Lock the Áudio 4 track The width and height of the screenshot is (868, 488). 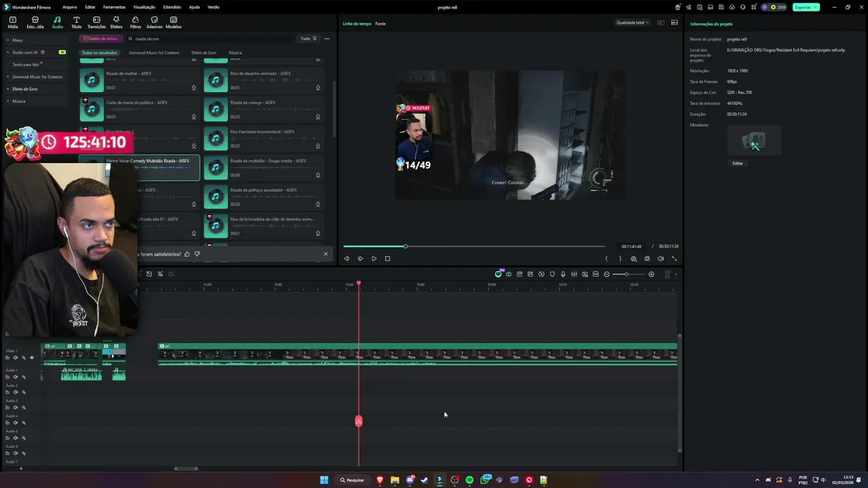coord(7,423)
